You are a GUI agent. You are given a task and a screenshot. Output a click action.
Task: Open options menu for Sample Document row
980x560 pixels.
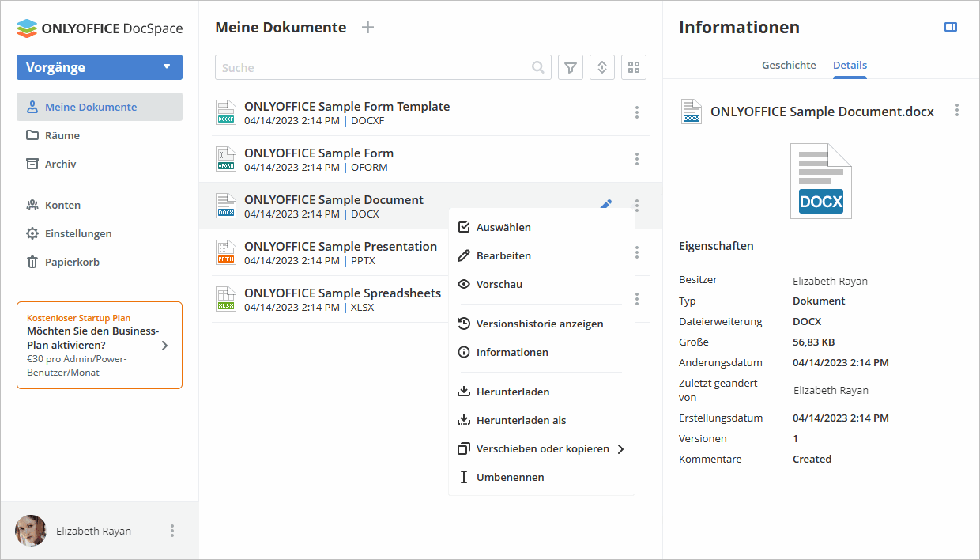tap(637, 204)
